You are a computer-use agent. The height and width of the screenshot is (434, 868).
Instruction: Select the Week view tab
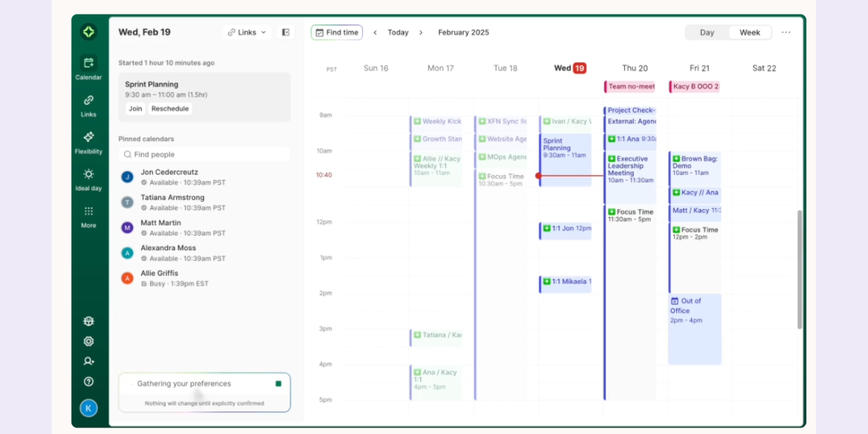tap(749, 32)
